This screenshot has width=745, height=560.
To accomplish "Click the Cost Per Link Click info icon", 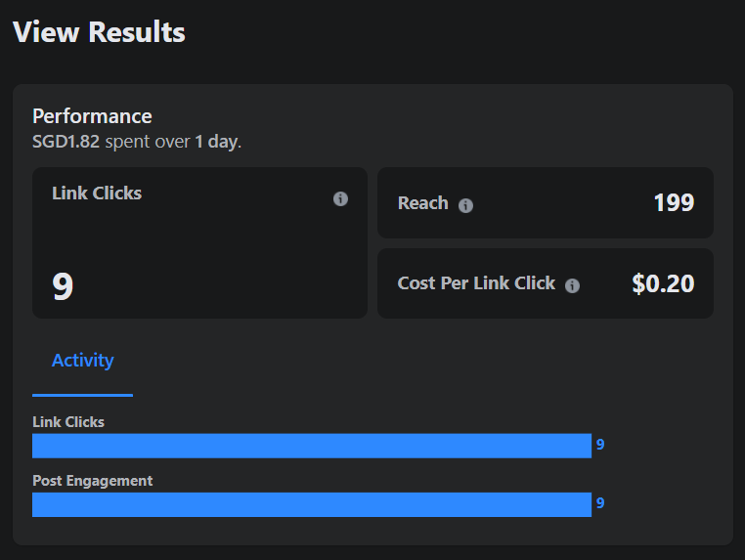I will point(572,285).
